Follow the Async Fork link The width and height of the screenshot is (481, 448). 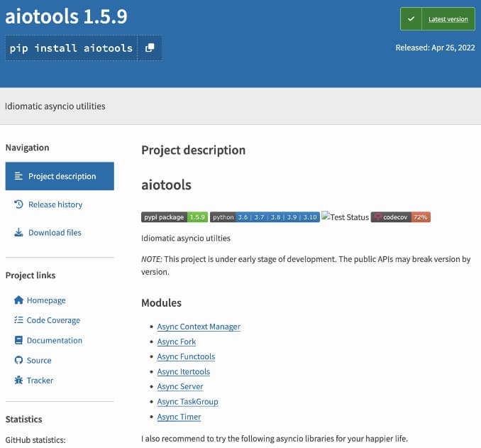177,342
